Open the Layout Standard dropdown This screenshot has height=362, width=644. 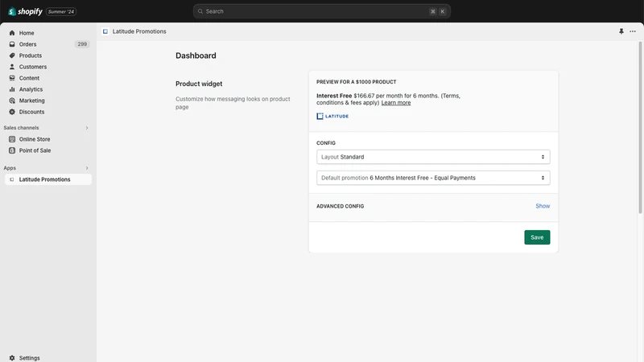433,157
